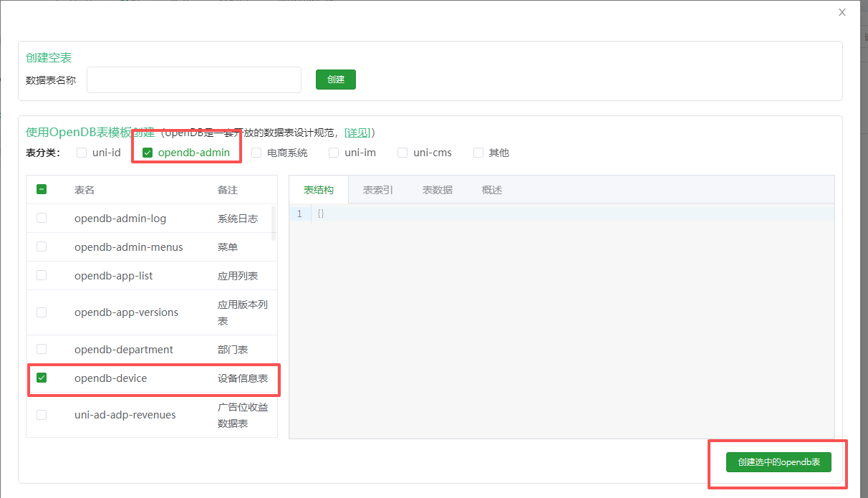Check the opendb-app-list row checkbox
Image resolution: width=868 pixels, height=498 pixels.
(x=42, y=275)
